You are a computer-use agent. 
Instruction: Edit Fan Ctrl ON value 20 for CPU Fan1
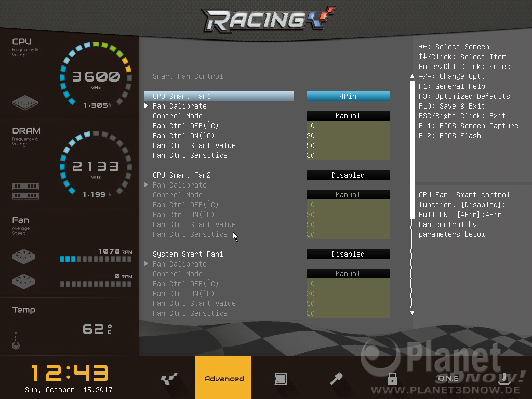coord(348,136)
